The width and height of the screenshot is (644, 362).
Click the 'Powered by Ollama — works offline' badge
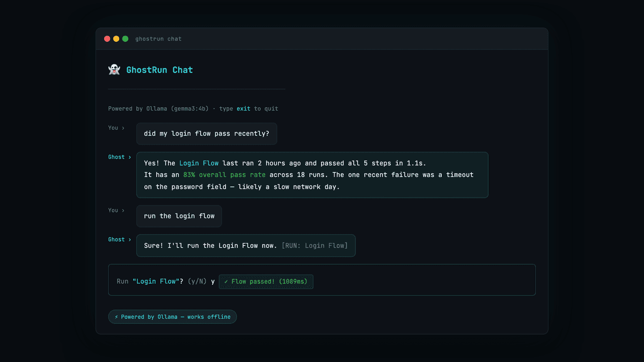click(172, 316)
